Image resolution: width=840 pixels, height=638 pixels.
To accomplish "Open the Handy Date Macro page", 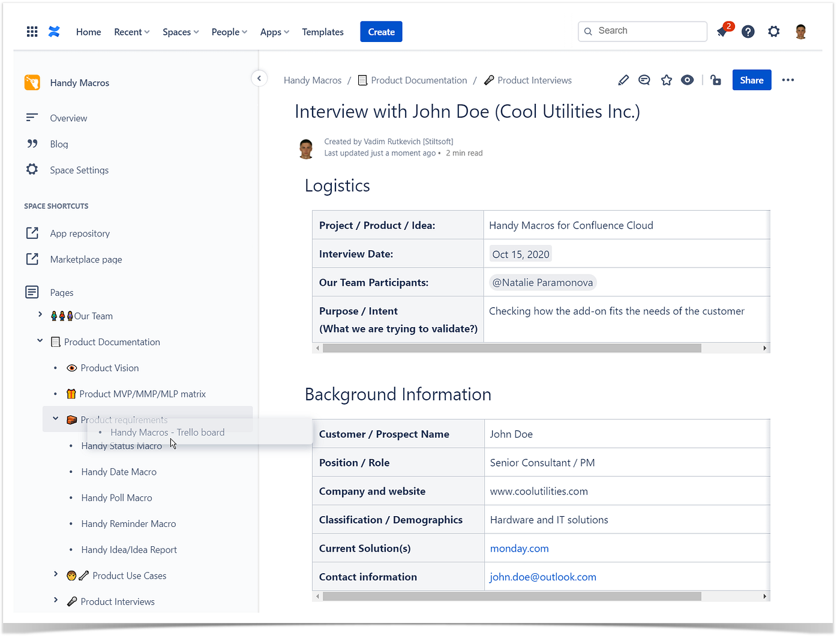I will pyautogui.click(x=119, y=472).
